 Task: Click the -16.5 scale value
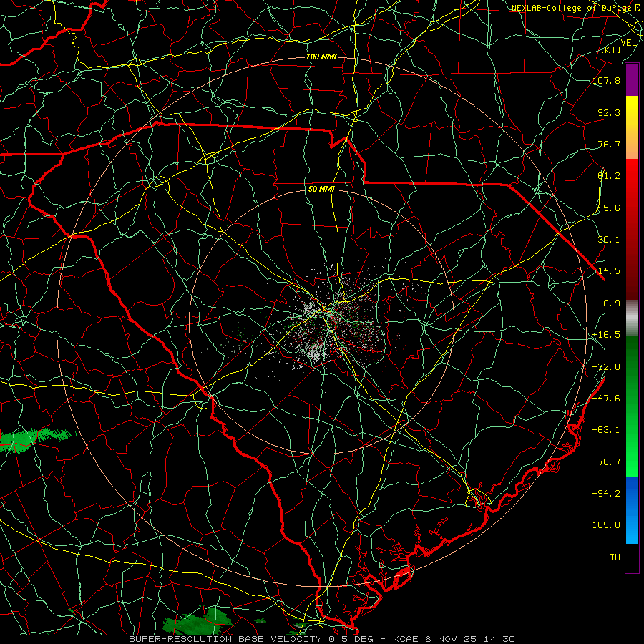pyautogui.click(x=606, y=335)
